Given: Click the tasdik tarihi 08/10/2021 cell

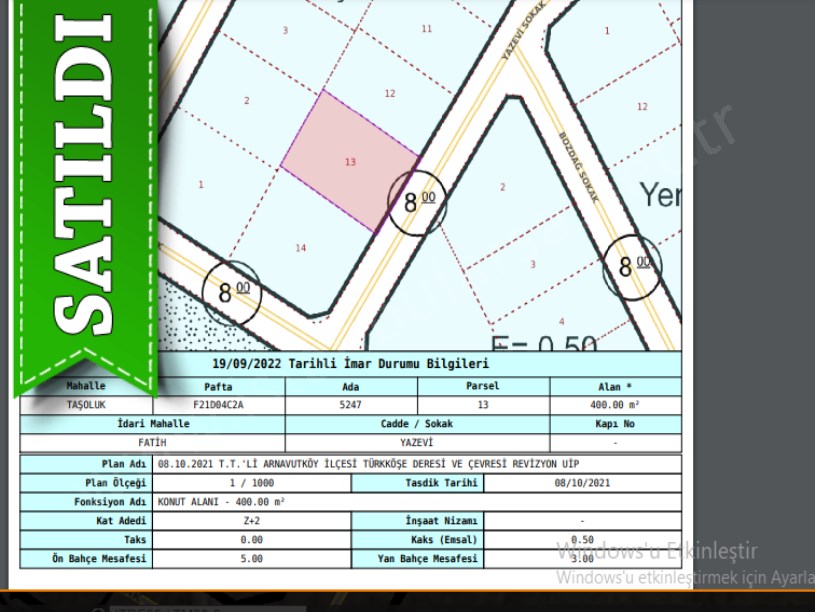Looking at the screenshot, I should [581, 483].
